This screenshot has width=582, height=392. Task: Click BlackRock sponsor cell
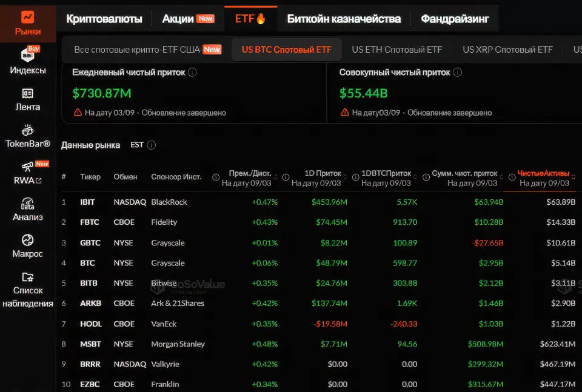coord(169,202)
